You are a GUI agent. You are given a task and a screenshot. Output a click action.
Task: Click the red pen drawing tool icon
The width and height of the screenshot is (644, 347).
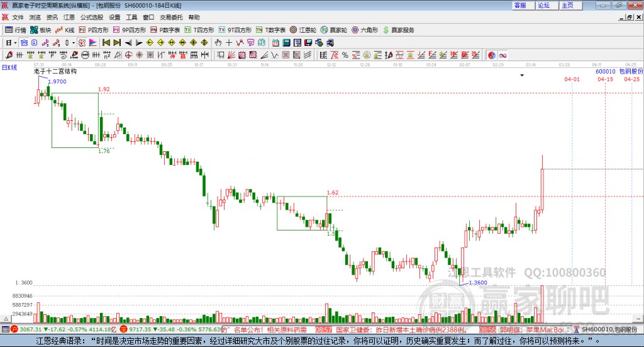click(x=9, y=55)
